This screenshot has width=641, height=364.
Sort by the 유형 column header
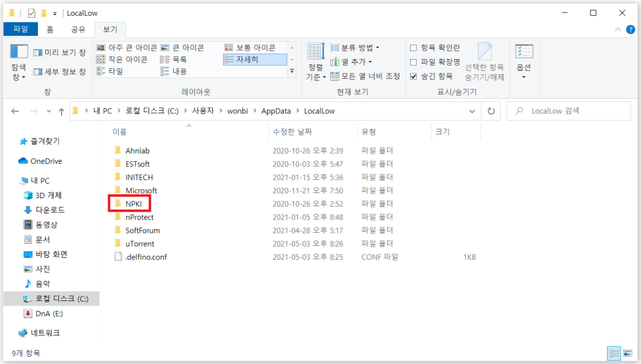pyautogui.click(x=368, y=132)
